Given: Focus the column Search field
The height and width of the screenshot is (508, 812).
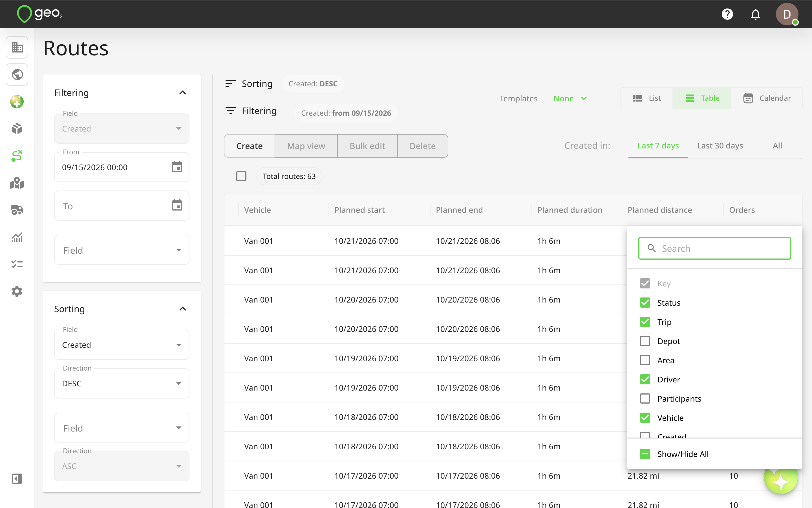Looking at the screenshot, I should (x=714, y=248).
